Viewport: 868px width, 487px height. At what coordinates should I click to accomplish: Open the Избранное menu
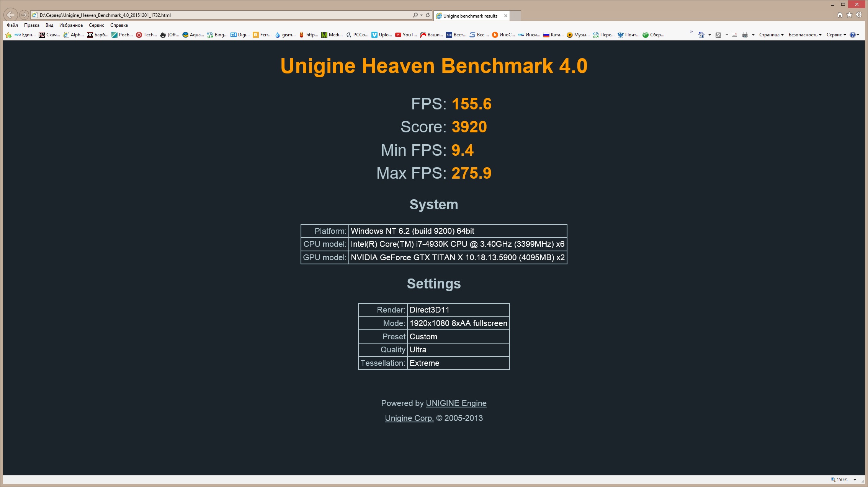[71, 25]
